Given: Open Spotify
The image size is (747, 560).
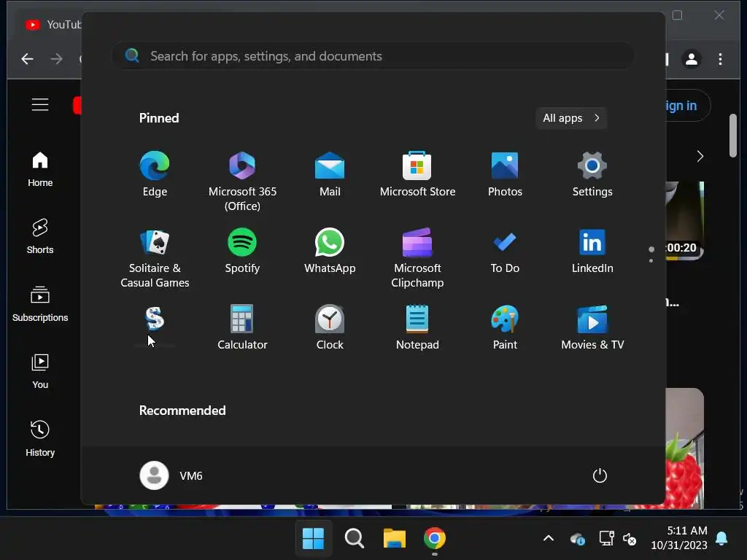Looking at the screenshot, I should click(x=242, y=251).
